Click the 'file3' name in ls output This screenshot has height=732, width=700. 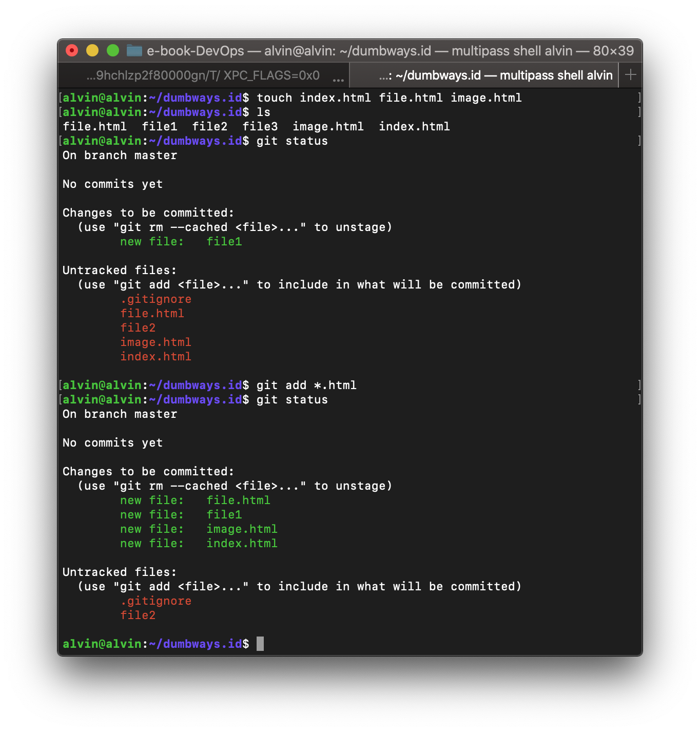[x=260, y=126]
